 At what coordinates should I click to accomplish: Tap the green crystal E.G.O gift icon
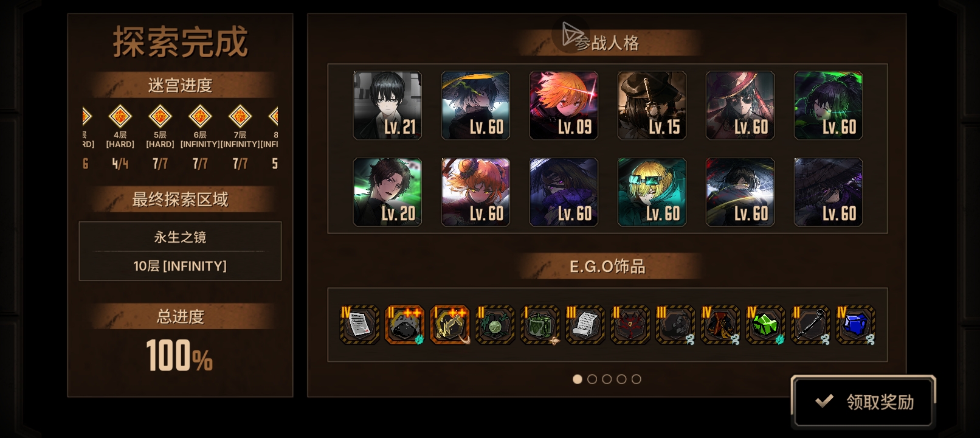[765, 325]
